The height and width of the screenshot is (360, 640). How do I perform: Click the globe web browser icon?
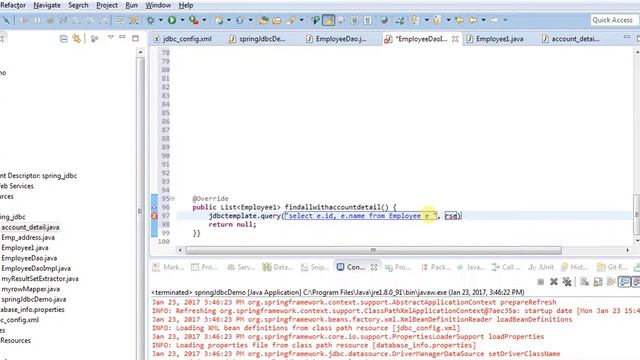[x=384, y=20]
